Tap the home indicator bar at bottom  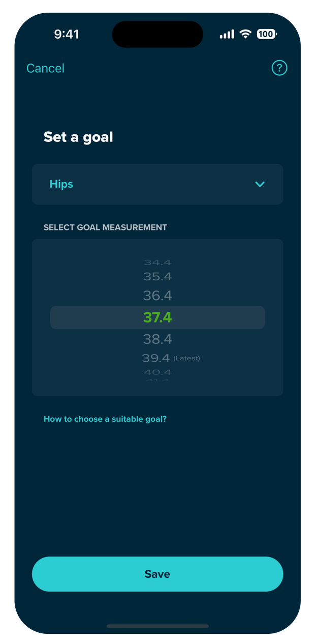coord(157,626)
